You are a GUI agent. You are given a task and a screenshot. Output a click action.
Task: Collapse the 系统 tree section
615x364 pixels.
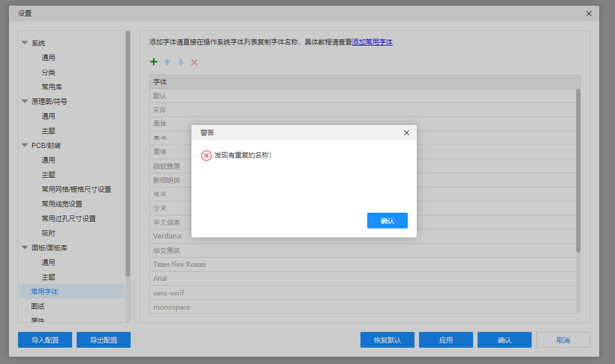[25, 43]
